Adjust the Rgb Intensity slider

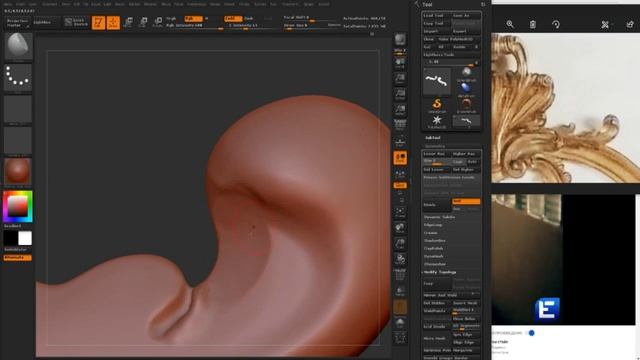[x=194, y=26]
